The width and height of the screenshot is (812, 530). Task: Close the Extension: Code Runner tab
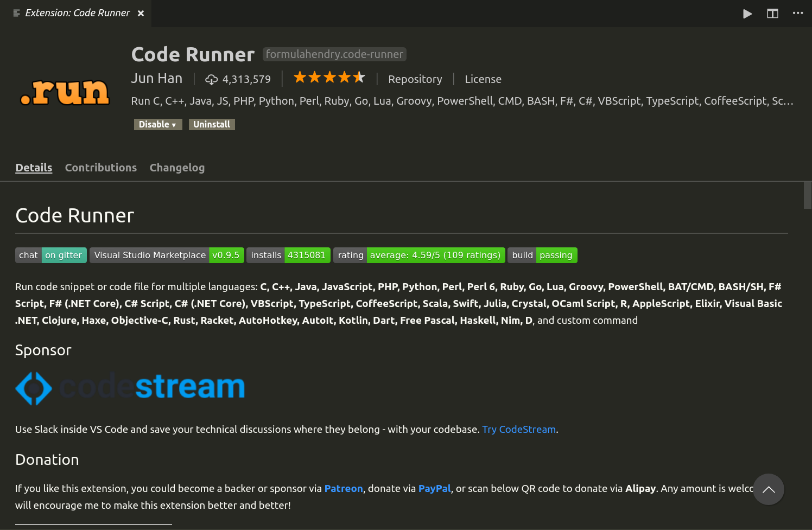point(141,13)
